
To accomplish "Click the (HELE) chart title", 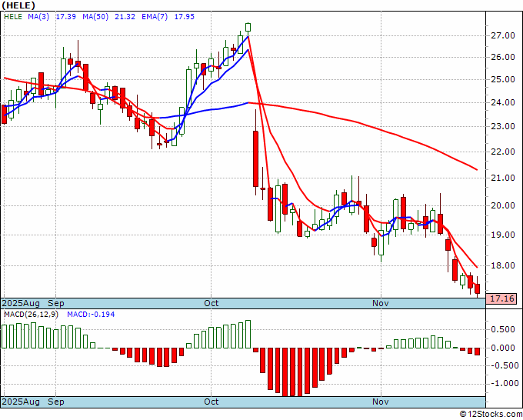I will pyautogui.click(x=18, y=5).
